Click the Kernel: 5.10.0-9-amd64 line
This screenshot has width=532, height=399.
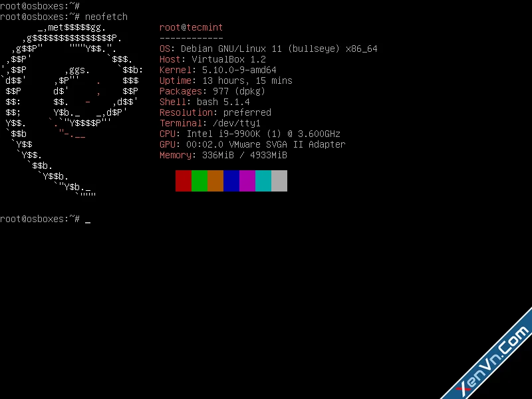[218, 70]
